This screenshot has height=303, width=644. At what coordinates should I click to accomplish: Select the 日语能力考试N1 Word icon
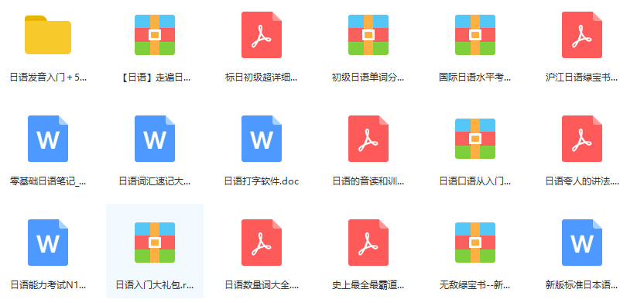48,243
